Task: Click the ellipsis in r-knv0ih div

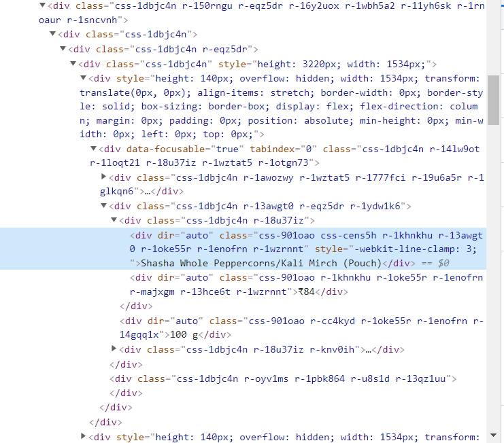Action: 368,350
